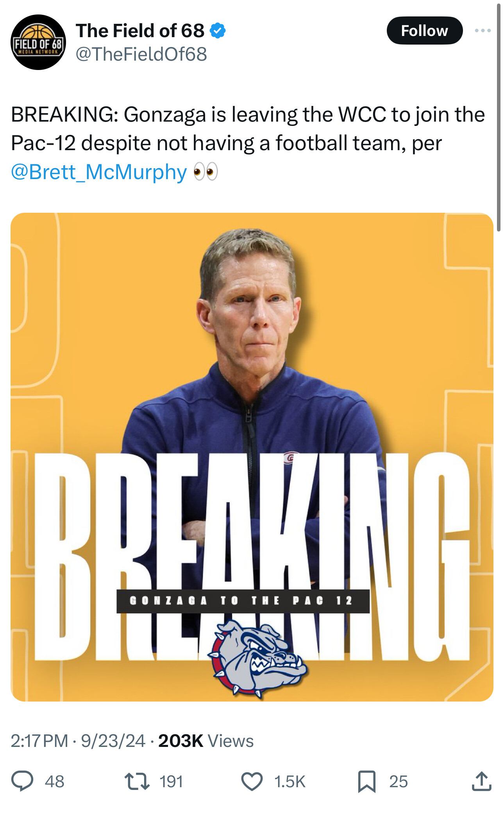Repost this tweet via retweet icon
This screenshot has height=813, width=504.
(136, 781)
